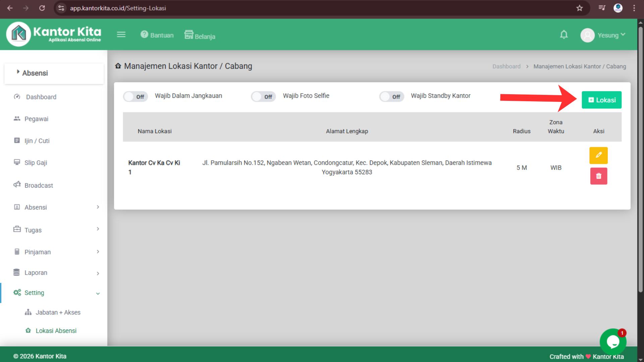The height and width of the screenshot is (362, 644).
Task: Click the browser address bar URL
Action: [118, 8]
